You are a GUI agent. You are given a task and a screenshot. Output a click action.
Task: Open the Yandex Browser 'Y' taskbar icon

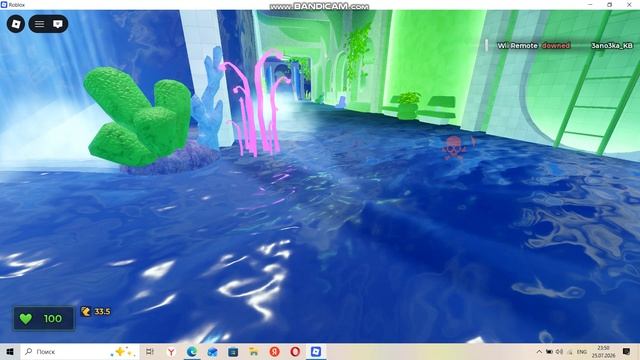click(171, 351)
